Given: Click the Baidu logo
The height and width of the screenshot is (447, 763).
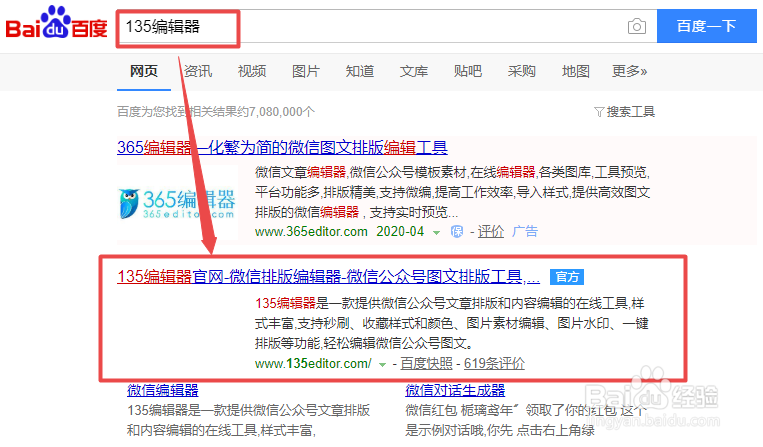Looking at the screenshot, I should (56, 22).
